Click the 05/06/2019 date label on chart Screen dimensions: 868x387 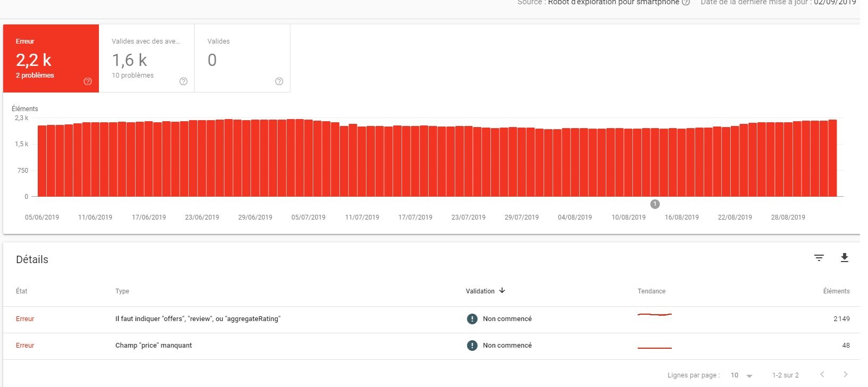point(42,217)
